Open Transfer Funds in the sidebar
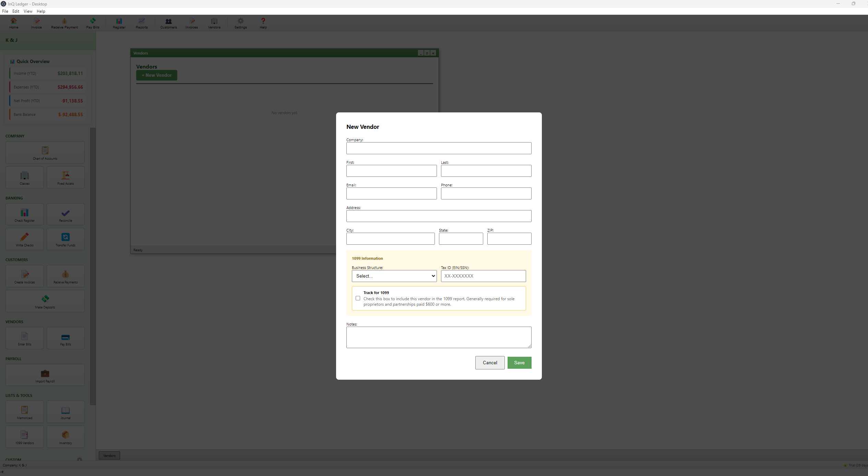 66,239
